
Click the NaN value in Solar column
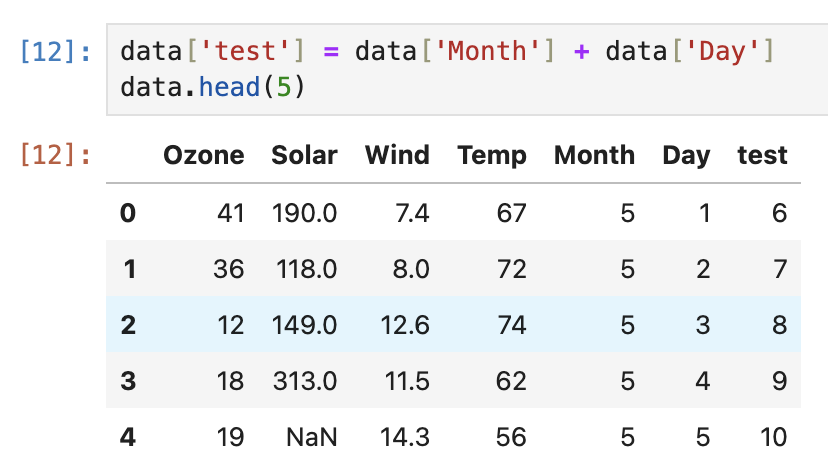pyautogui.click(x=312, y=437)
